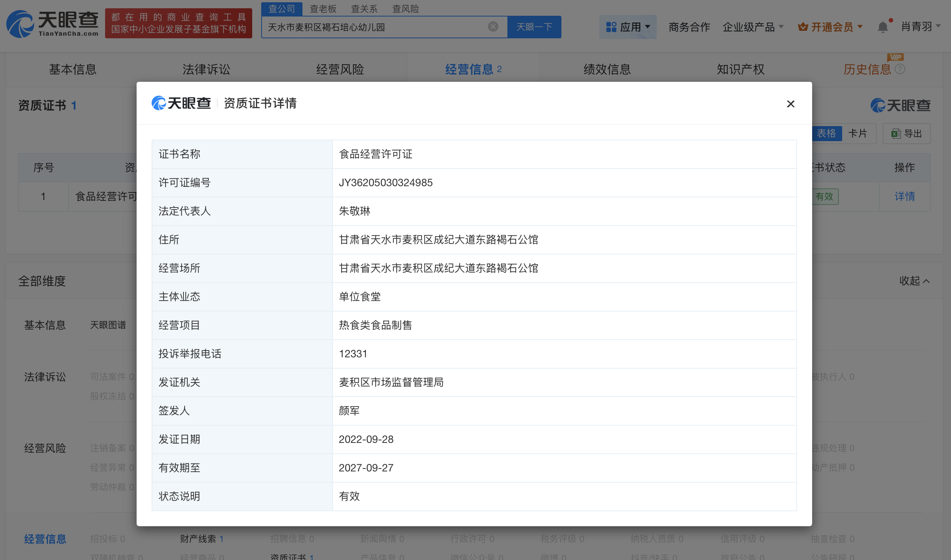
Task: Switch to 绩效信息 tab
Action: tap(607, 69)
